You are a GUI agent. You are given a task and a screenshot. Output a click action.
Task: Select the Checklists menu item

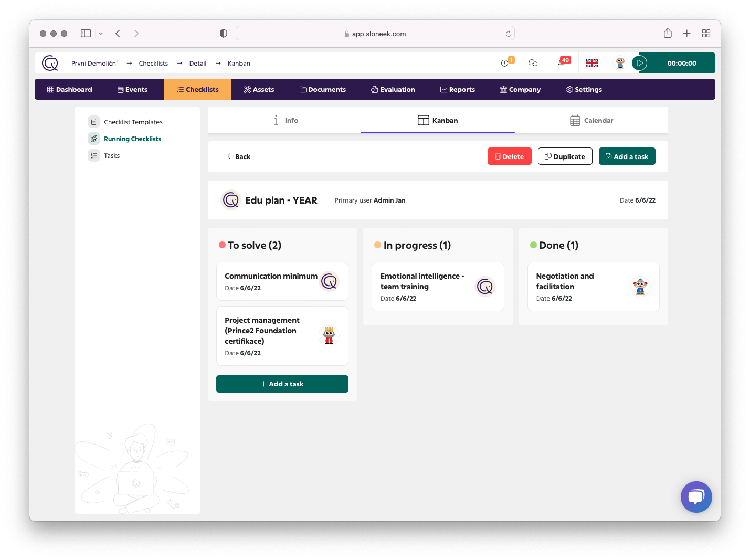tap(198, 89)
